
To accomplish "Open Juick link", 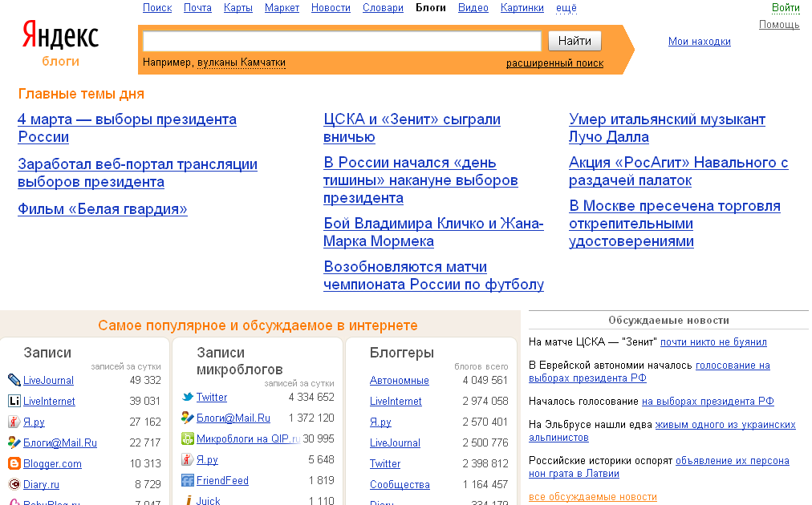I will click(x=208, y=500).
